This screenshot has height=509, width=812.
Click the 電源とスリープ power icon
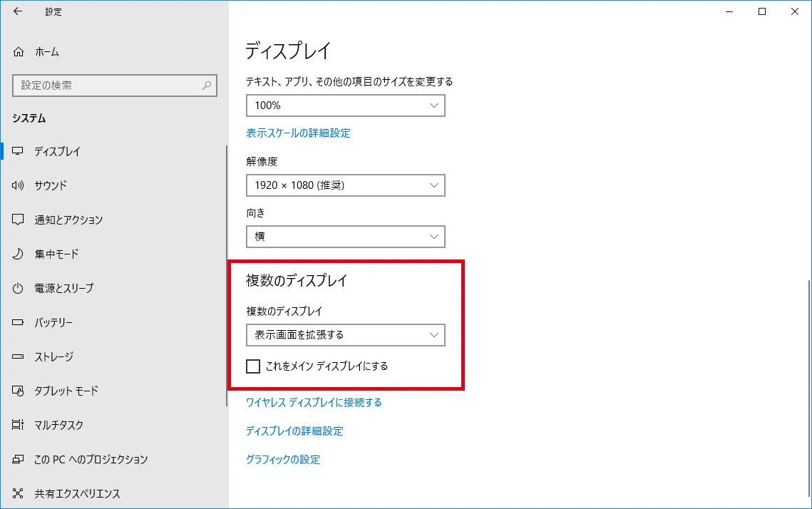(x=18, y=288)
